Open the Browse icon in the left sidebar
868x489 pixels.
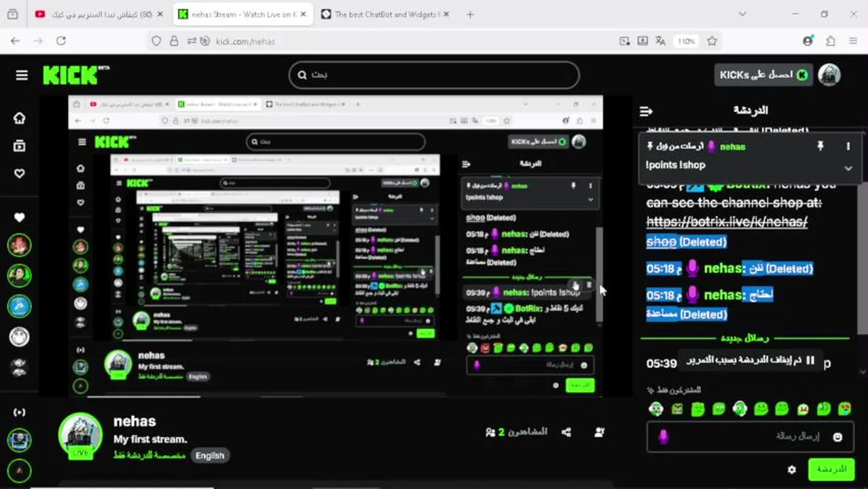(x=19, y=146)
